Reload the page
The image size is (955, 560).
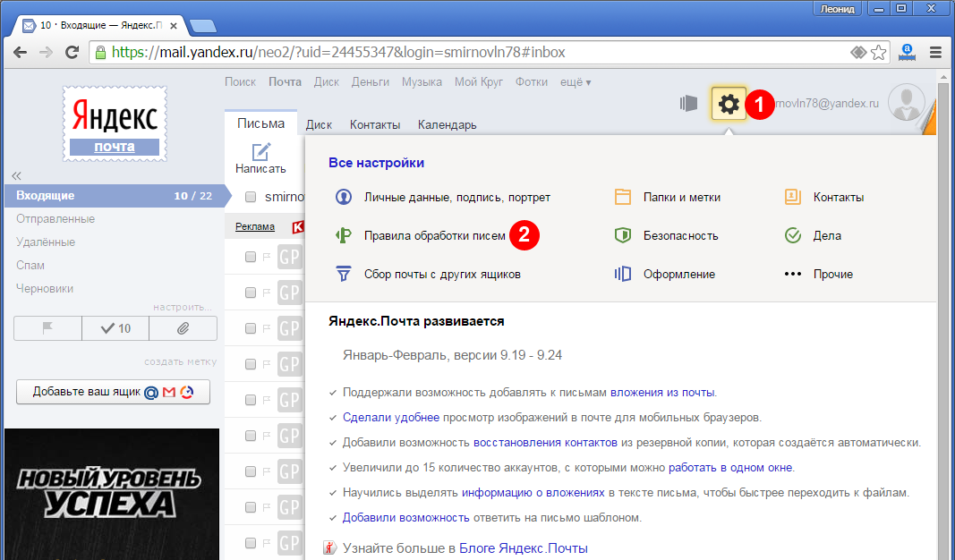click(x=72, y=53)
